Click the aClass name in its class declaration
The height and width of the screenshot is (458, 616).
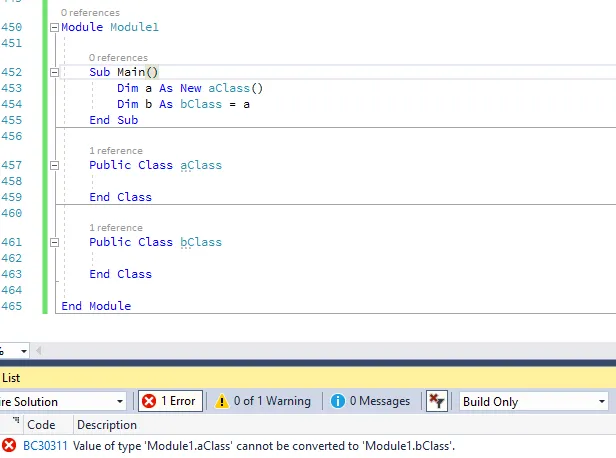201,165
